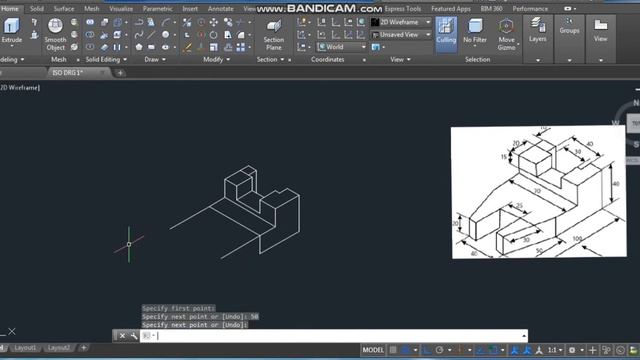The height and width of the screenshot is (360, 640).
Task: Add a new drawing tab with plus
Action: pyautogui.click(x=120, y=73)
